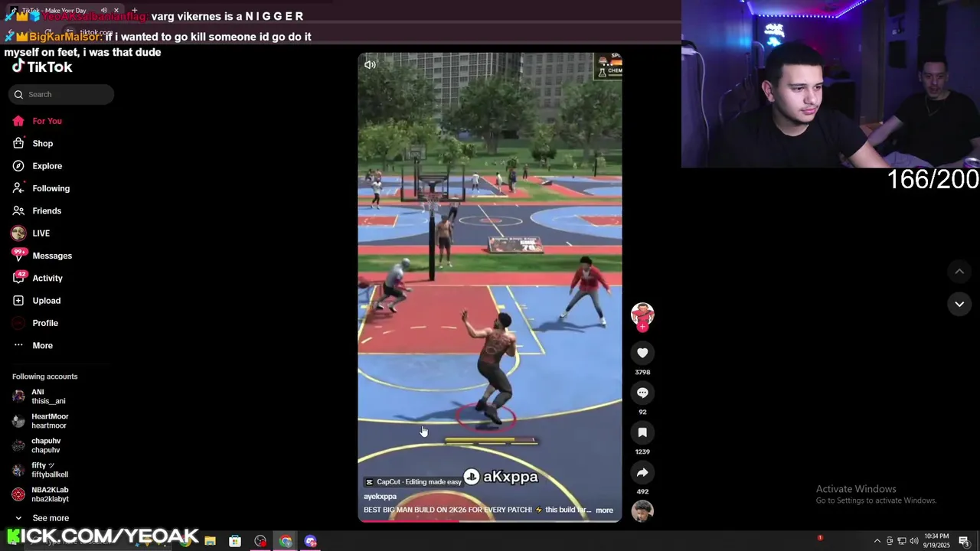Pause the playing basketball video

click(490, 287)
